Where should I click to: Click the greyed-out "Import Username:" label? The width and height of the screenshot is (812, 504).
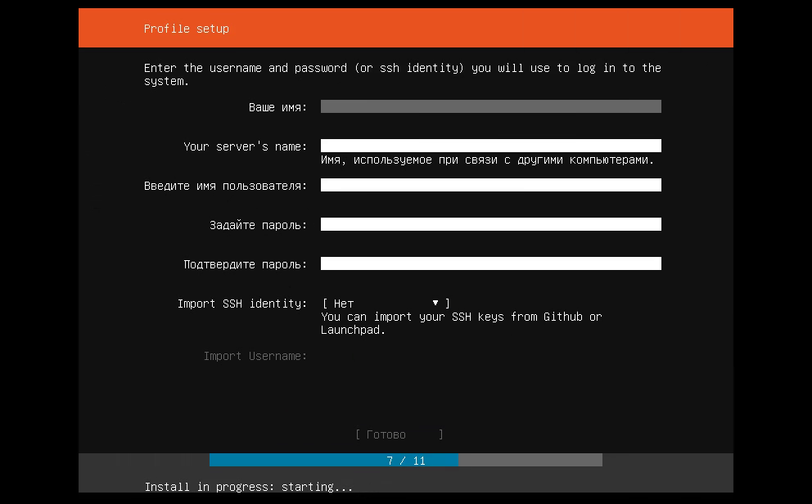coord(255,356)
